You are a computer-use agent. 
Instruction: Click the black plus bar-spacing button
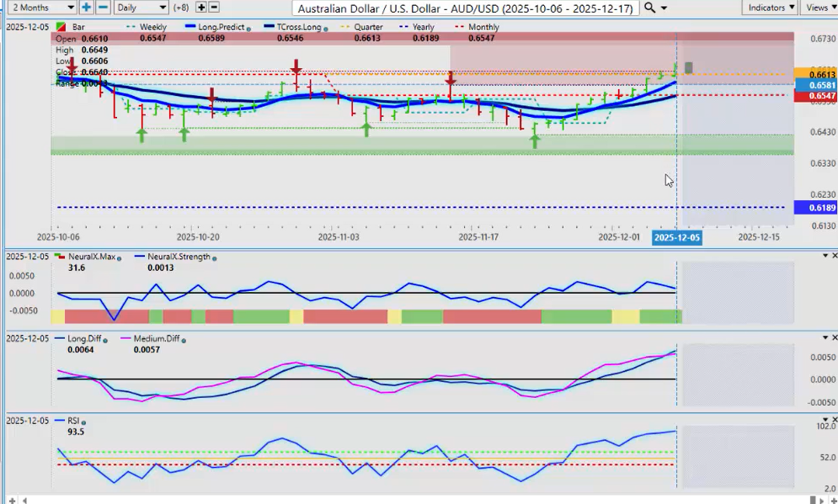[x=201, y=8]
